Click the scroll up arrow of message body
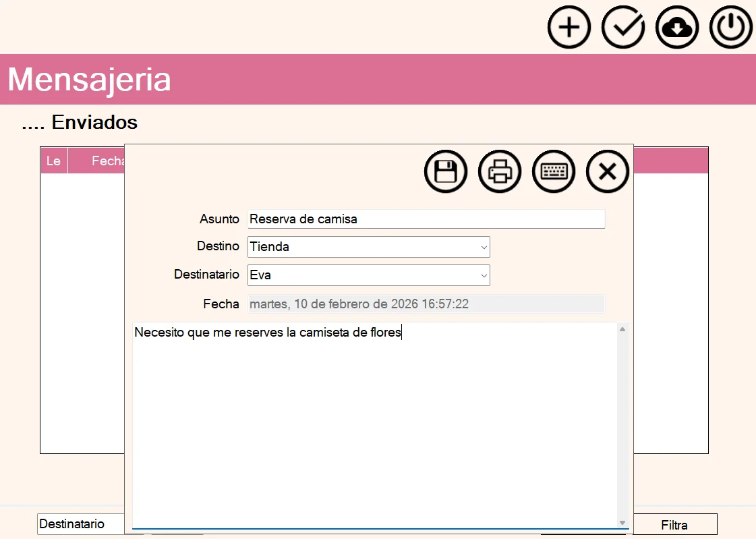This screenshot has height=539, width=756. (x=622, y=329)
